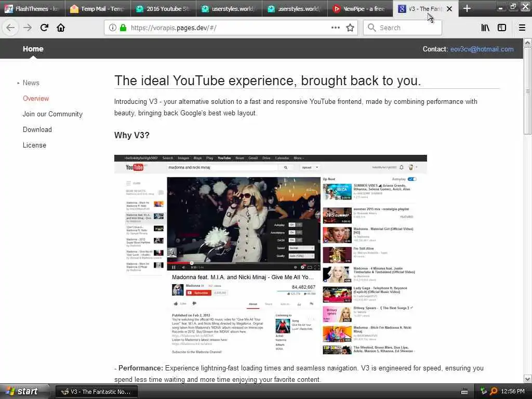This screenshot has width=532, height=399.
Task: Click the page heading about ideal YouTube experience
Action: (268, 81)
